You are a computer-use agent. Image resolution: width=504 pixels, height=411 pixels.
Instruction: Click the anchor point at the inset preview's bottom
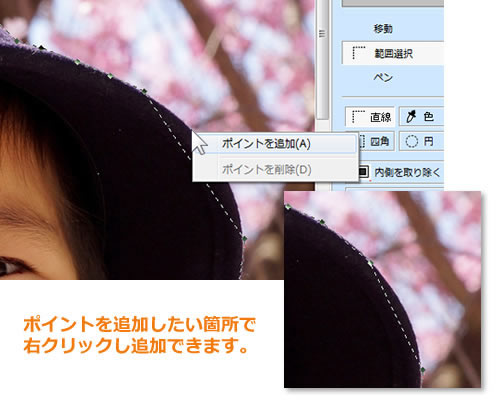click(x=423, y=370)
